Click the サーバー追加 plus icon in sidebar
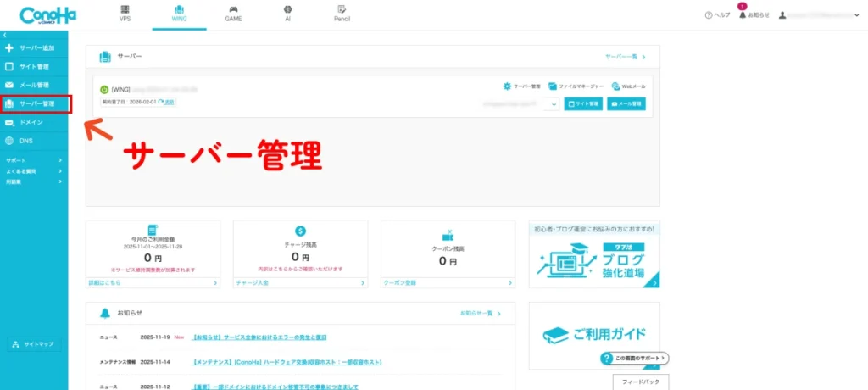The width and height of the screenshot is (868, 390). (x=9, y=48)
